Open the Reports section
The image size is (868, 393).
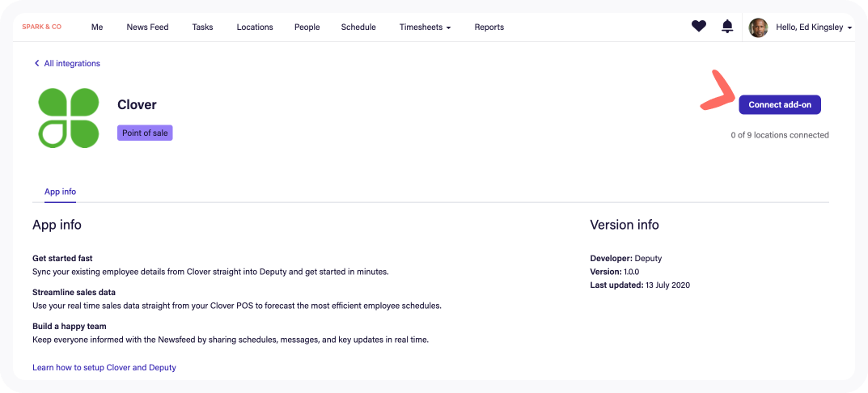click(x=489, y=27)
